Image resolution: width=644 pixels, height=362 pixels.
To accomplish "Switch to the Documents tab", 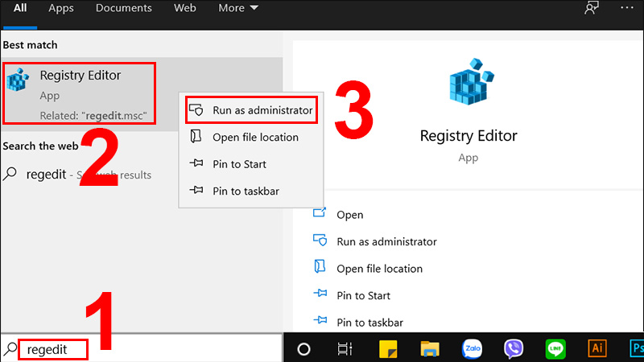I will click(x=123, y=8).
